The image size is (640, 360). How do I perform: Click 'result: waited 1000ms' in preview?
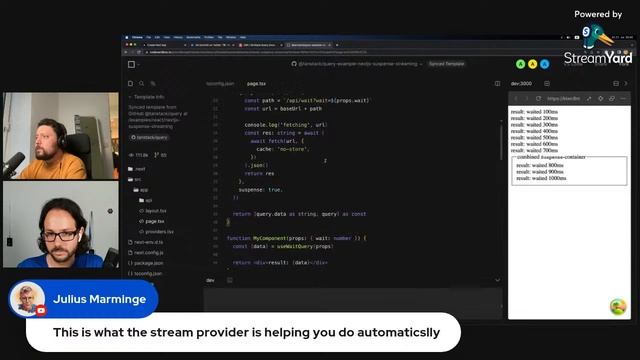(x=541, y=178)
